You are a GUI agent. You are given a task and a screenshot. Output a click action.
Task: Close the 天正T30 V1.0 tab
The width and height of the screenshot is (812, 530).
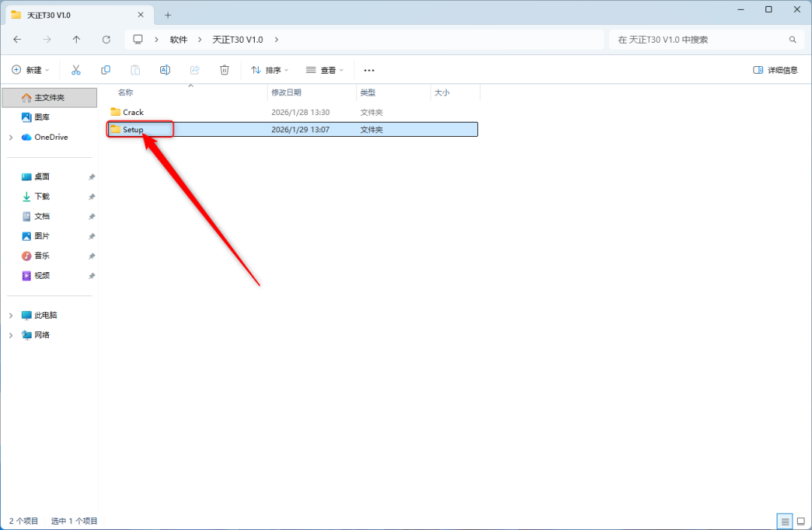[141, 15]
